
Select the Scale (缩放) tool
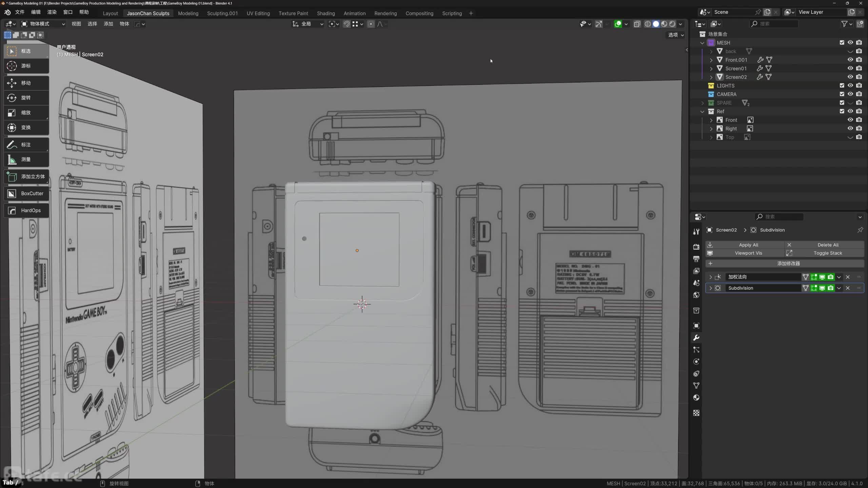tap(26, 113)
